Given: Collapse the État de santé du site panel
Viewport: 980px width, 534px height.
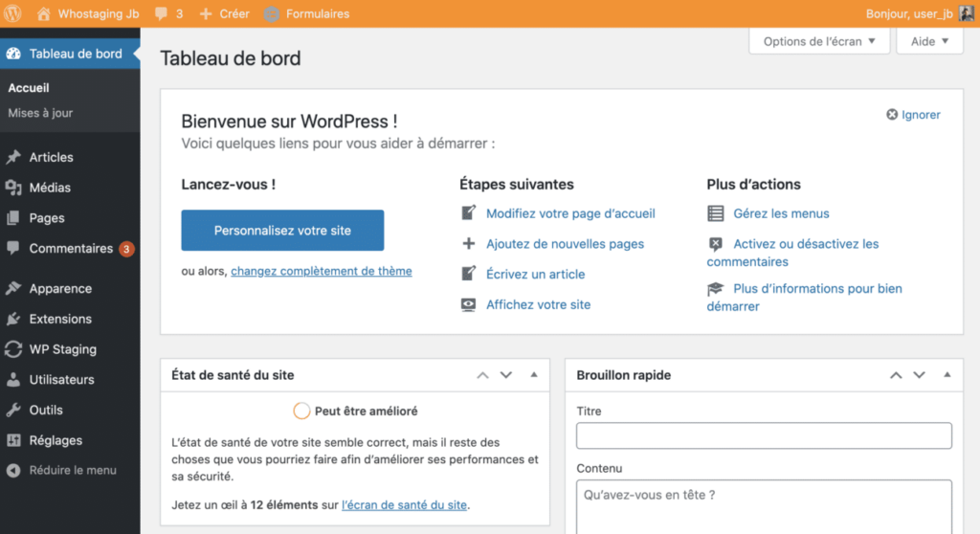Looking at the screenshot, I should (x=534, y=375).
